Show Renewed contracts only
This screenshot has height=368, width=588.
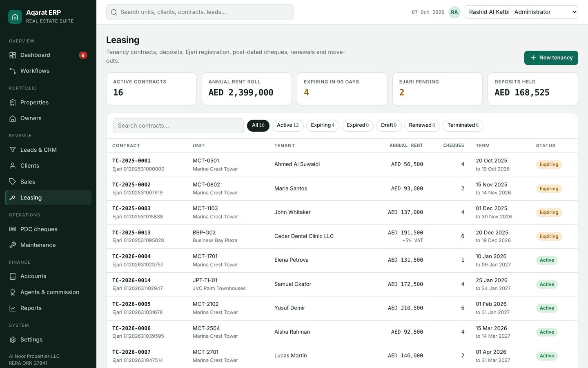click(422, 126)
